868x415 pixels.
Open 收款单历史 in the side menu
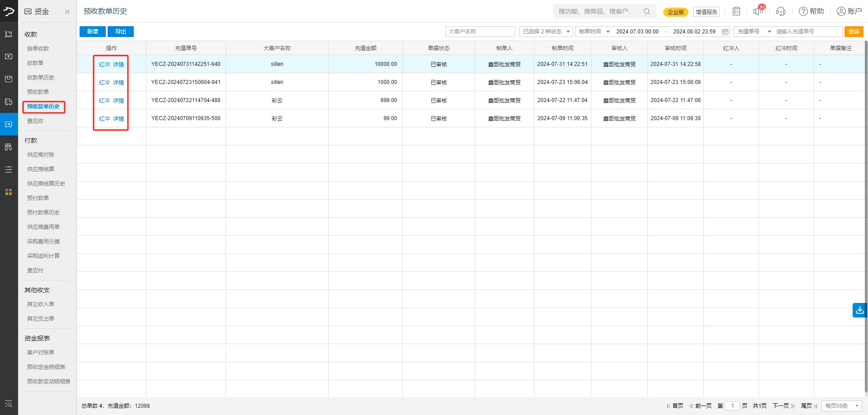tap(41, 78)
